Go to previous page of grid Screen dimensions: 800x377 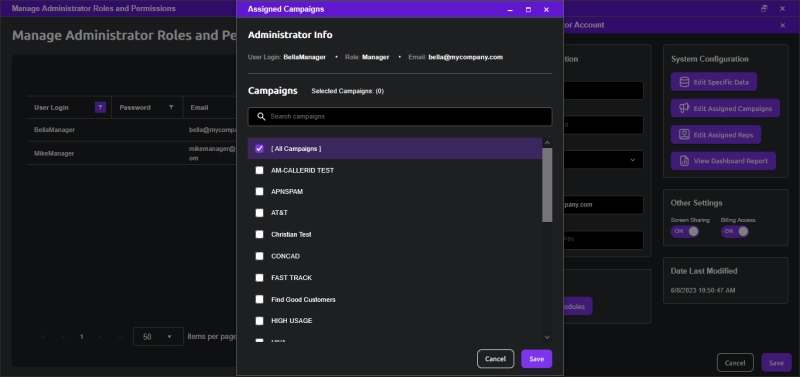(63, 337)
